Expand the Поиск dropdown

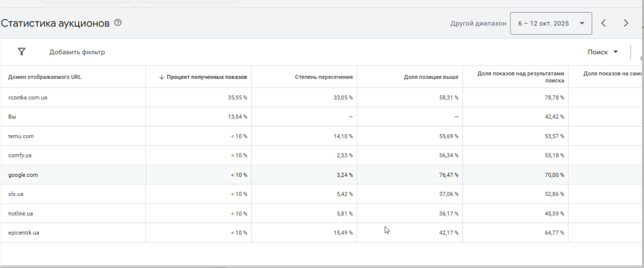tap(603, 52)
